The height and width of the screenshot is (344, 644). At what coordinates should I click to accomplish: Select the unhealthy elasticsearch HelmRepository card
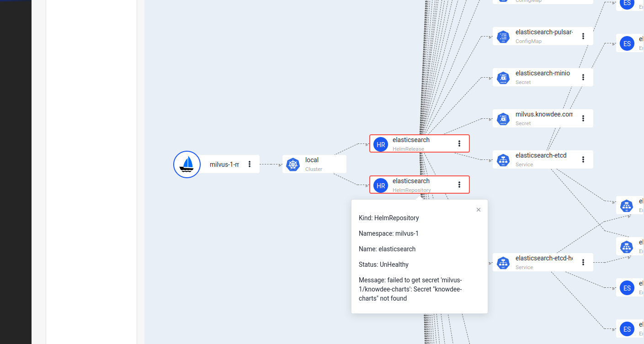tap(419, 185)
